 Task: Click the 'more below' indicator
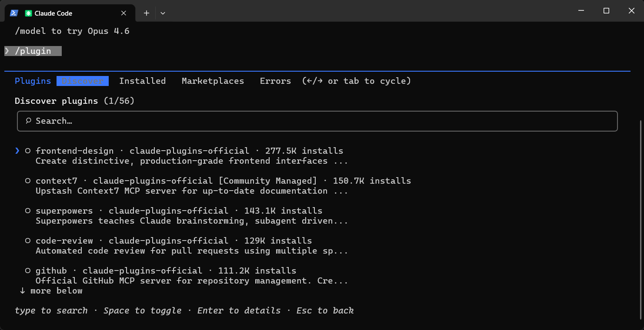[51, 291]
